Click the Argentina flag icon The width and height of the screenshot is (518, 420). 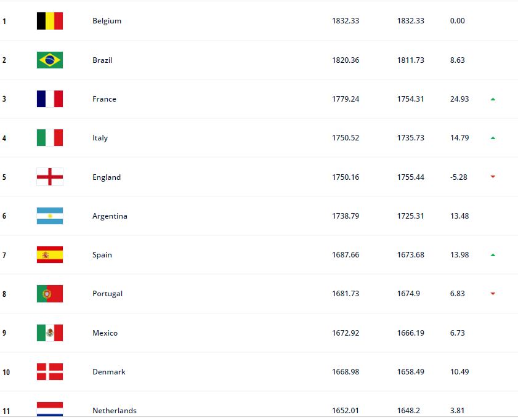point(49,216)
